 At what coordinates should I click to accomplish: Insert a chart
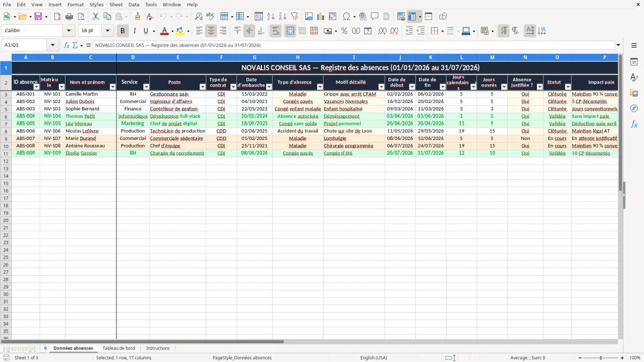point(321,17)
